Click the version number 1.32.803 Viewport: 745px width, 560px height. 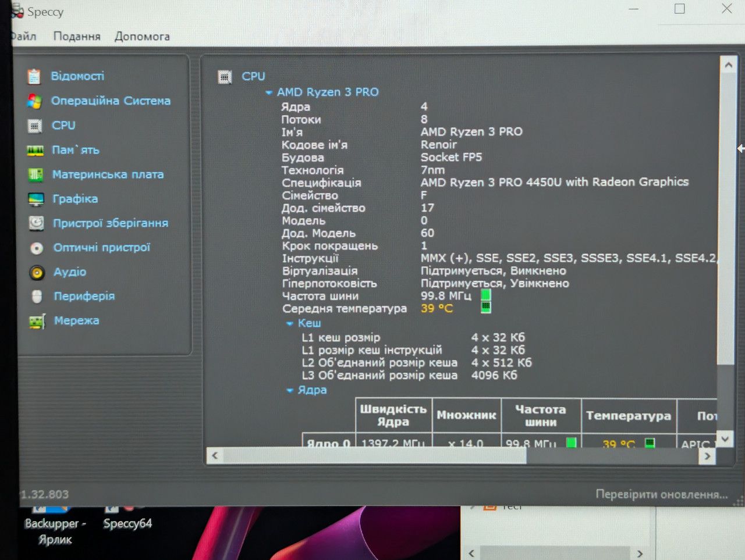44,494
